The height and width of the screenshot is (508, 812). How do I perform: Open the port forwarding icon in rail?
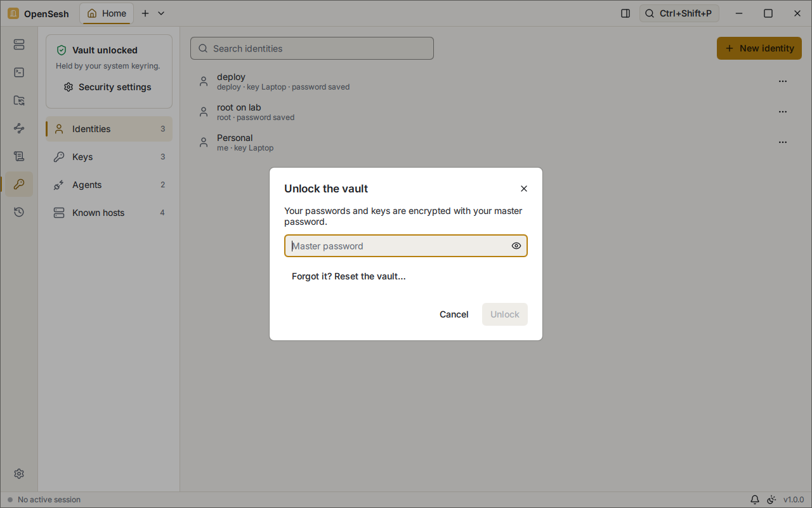[19, 128]
